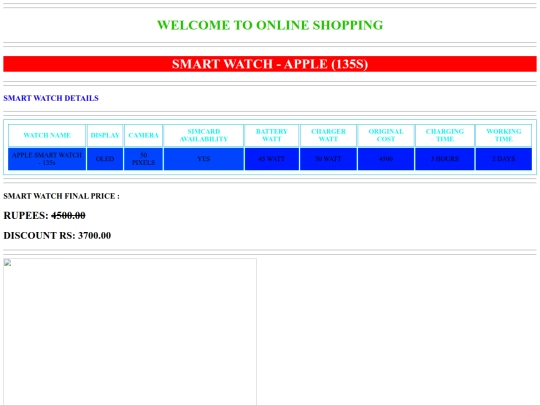Click the CHARGING TIME column header
540x405 pixels.
click(445, 135)
